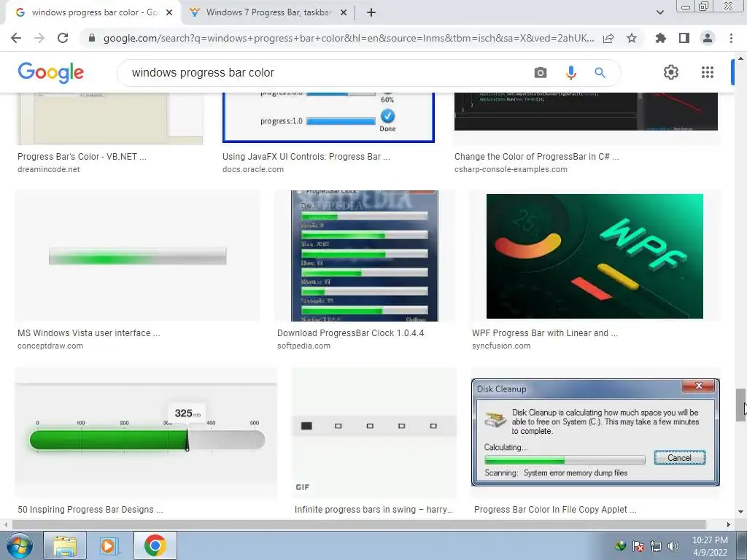Open the network tray icon
Screen dimensions: 747x560
(x=656, y=546)
